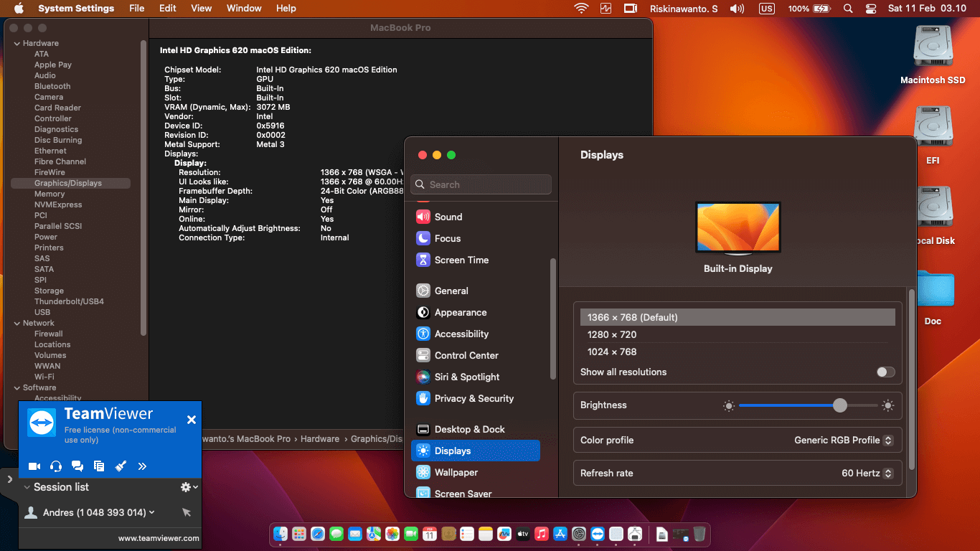The image size is (980, 551).
Task: Open TeamViewer gear settings dropdown
Action: tap(189, 487)
